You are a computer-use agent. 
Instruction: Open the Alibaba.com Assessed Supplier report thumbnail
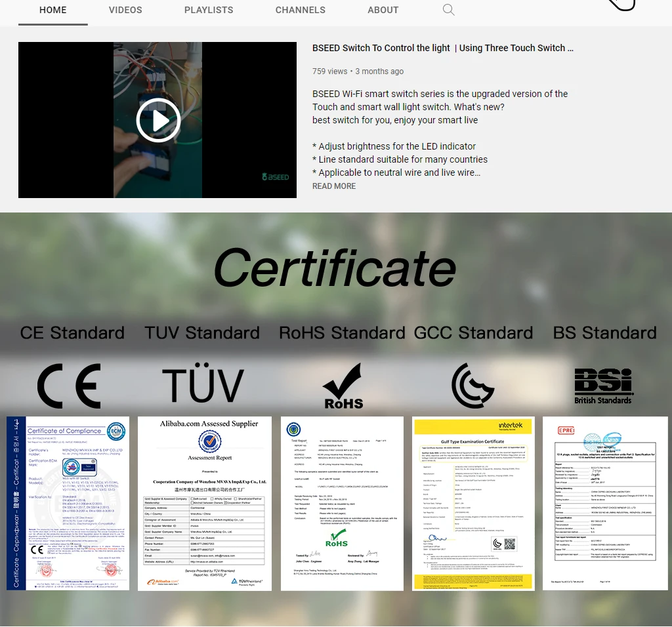[x=205, y=503]
